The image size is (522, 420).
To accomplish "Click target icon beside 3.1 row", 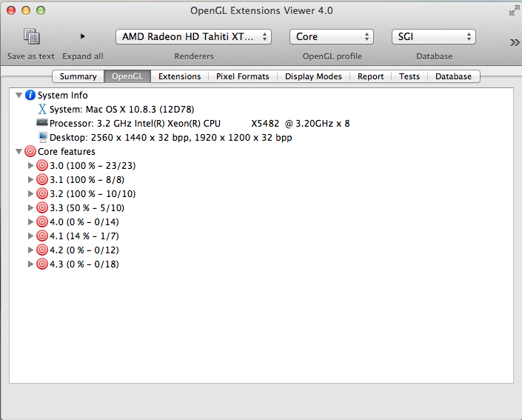I will point(42,179).
